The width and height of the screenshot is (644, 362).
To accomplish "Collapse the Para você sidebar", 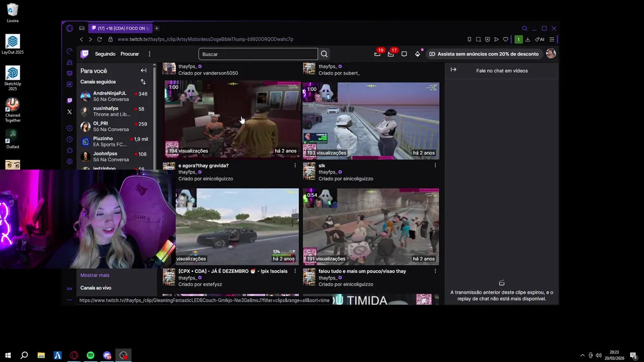I will tap(143, 70).
